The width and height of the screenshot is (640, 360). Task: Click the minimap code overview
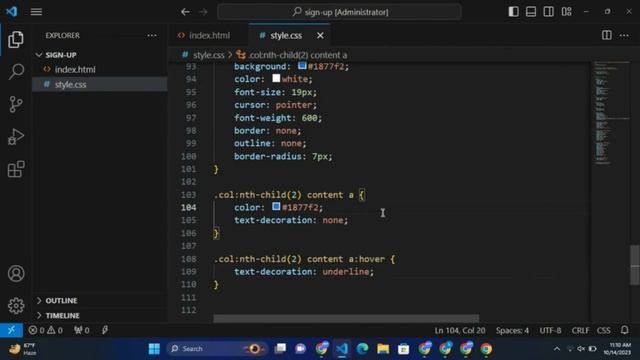pyautogui.click(x=611, y=113)
